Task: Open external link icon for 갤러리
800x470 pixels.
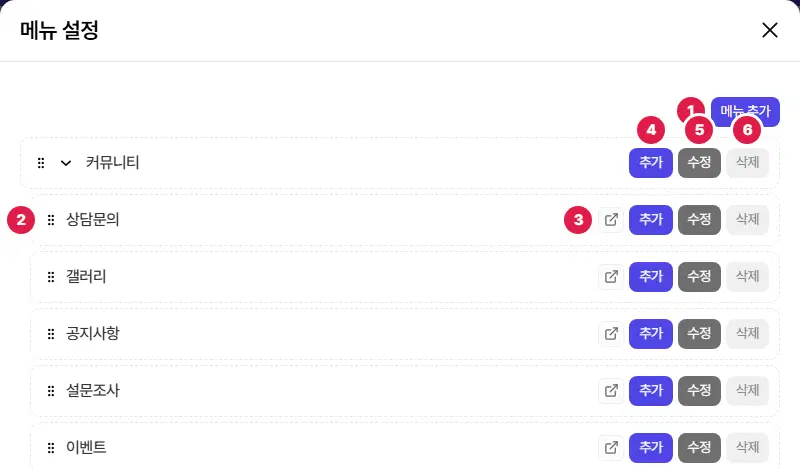Action: [x=611, y=277]
